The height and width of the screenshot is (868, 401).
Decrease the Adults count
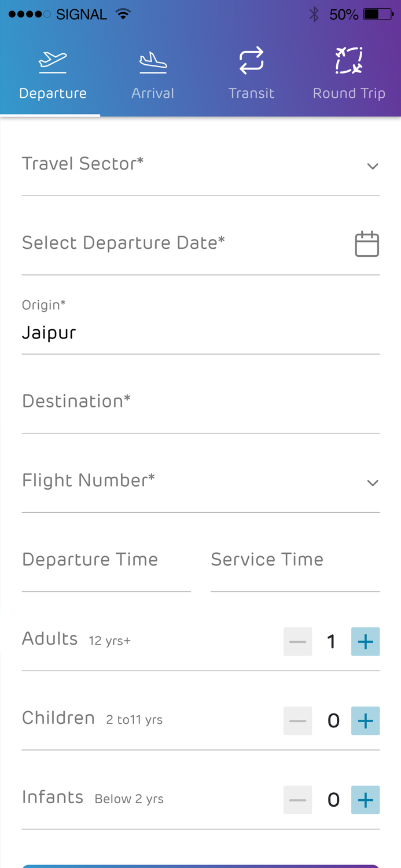[x=297, y=641]
